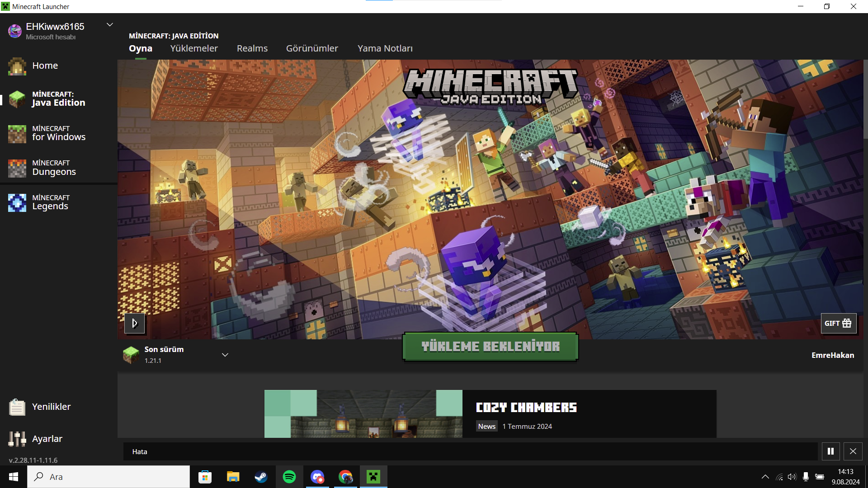Viewport: 868px width, 488px height.
Task: Open Minecraft Dungeons from sidebar
Action: (54, 168)
